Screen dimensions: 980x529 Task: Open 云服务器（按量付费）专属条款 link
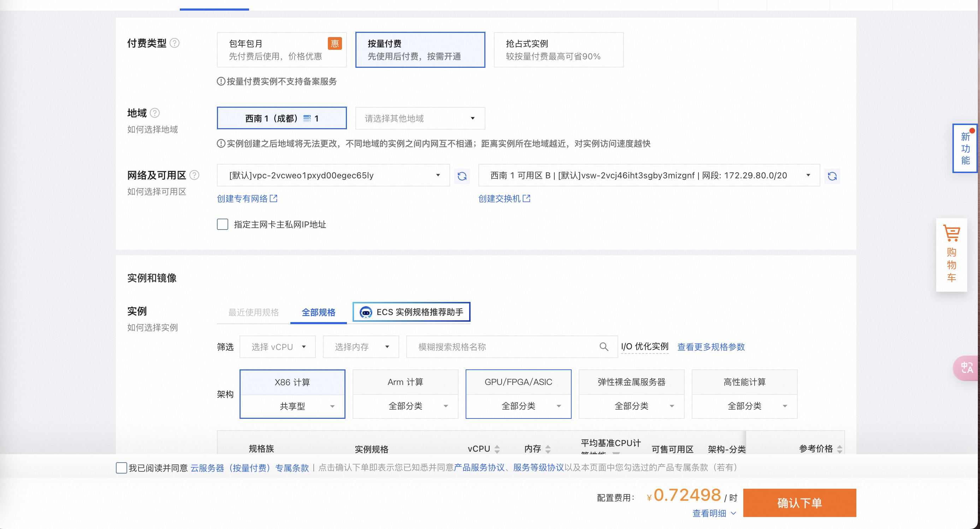click(x=249, y=468)
